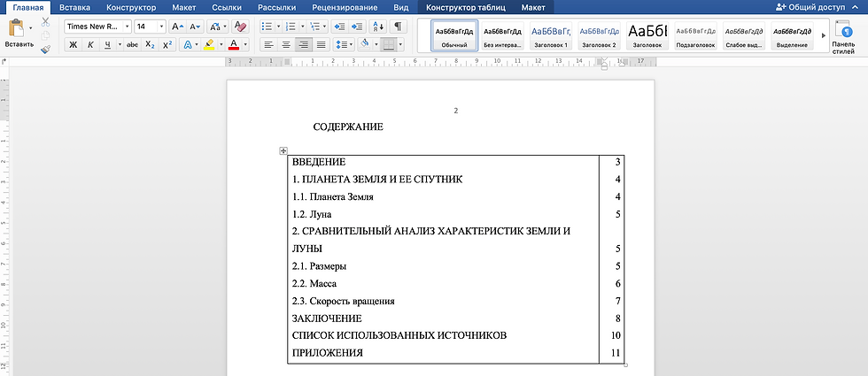
Task: Click the Text Effects blue A icon
Action: click(x=188, y=45)
